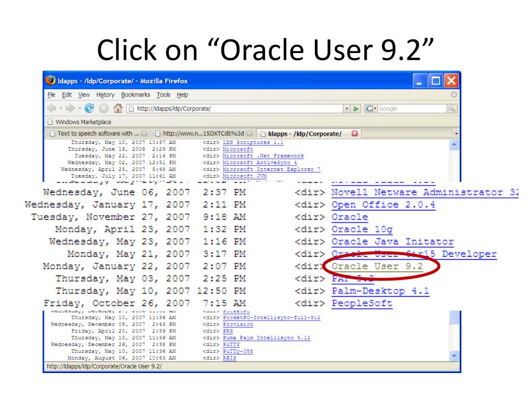This screenshot has width=532, height=399.
Task: Click the throbber activity indicator icon
Action: click(454, 95)
